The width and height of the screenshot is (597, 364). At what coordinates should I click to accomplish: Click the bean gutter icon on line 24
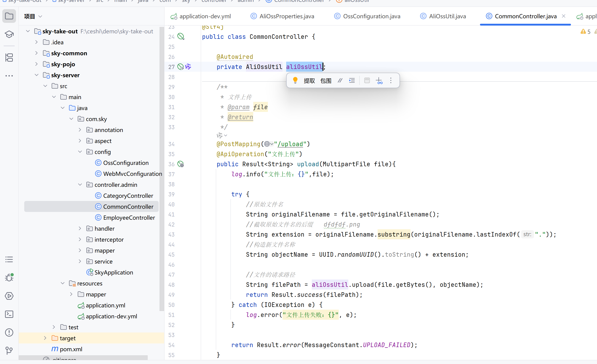(181, 37)
